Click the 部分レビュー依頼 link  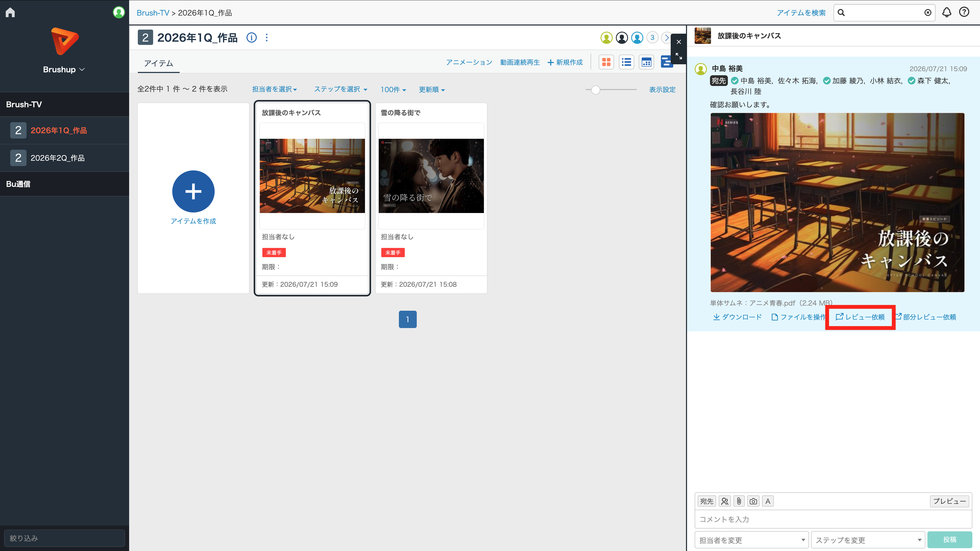926,317
